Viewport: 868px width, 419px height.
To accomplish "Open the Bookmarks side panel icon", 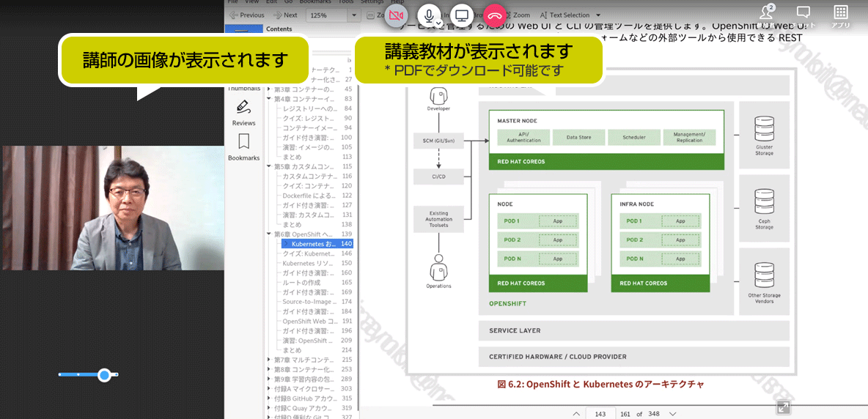I will (x=243, y=141).
